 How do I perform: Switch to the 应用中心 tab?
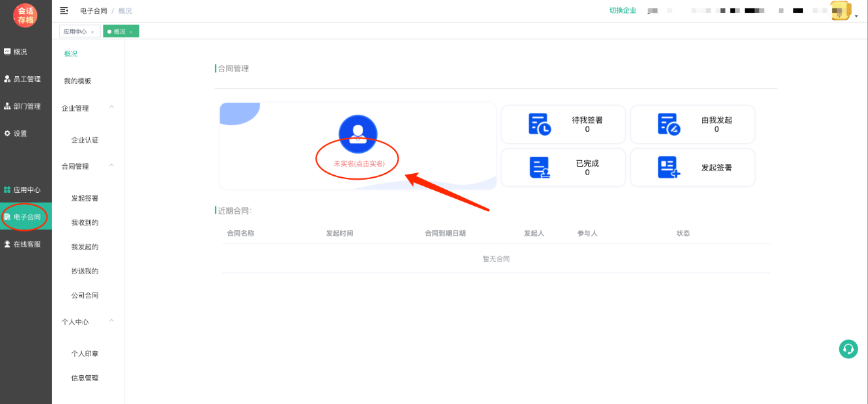tap(75, 31)
